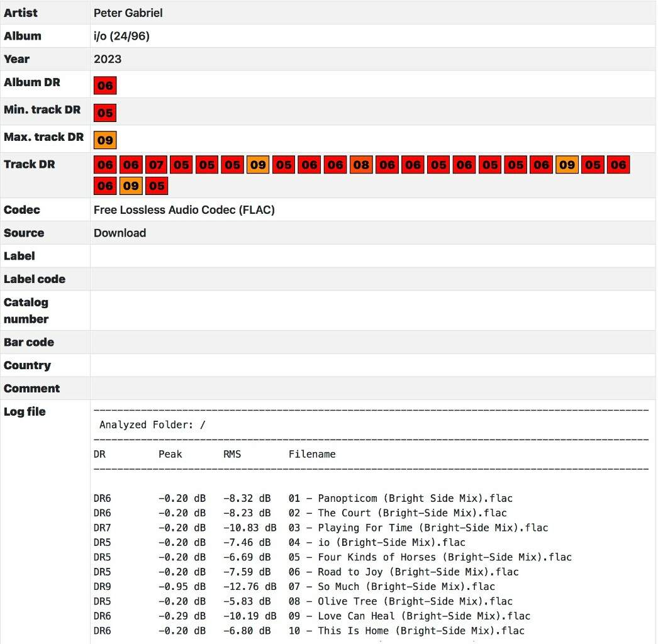The height and width of the screenshot is (644, 658).
Task: Click the Min. track DR label
Action: (x=42, y=109)
